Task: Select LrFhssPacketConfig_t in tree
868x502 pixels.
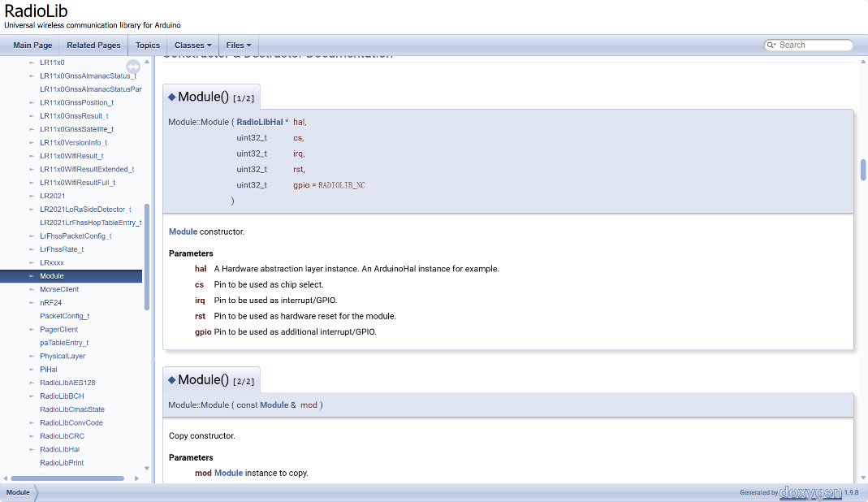Action: 76,236
